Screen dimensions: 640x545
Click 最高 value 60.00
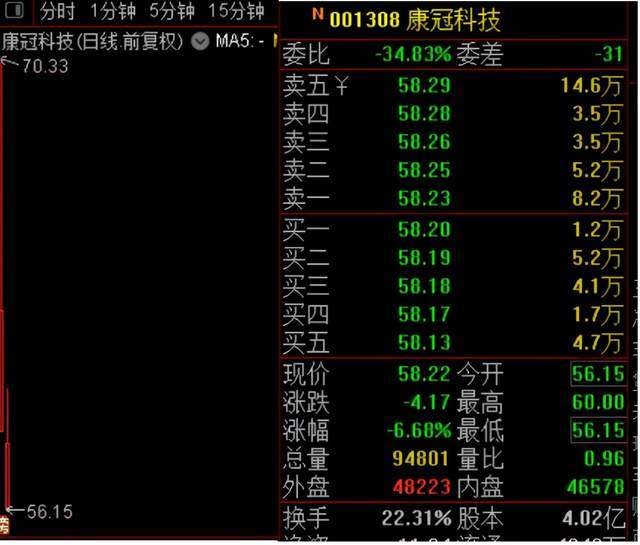coord(598,402)
